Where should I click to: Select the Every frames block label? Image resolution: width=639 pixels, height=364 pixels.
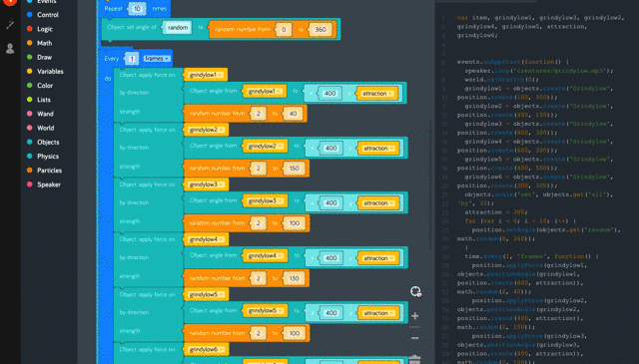point(111,59)
